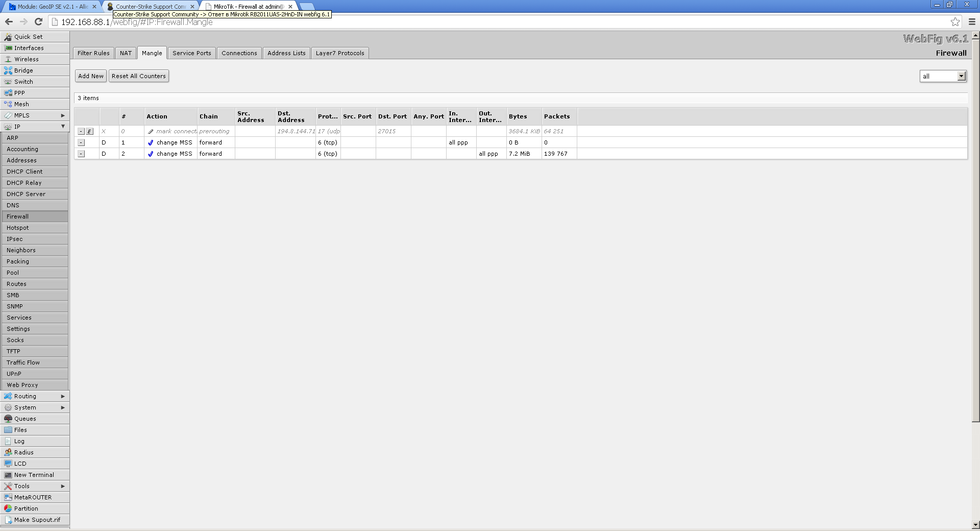
Task: Switch to the GeoIP SE v2.1 browser tab
Action: click(x=52, y=7)
